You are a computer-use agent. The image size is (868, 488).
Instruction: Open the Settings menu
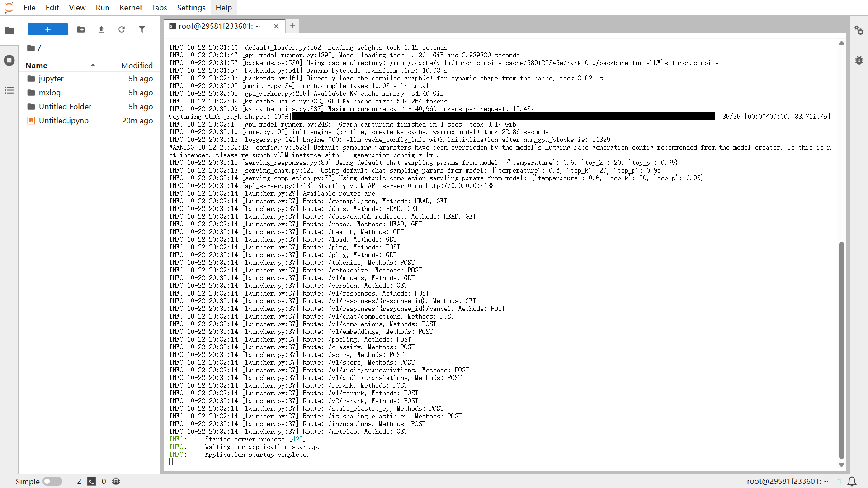coord(191,8)
